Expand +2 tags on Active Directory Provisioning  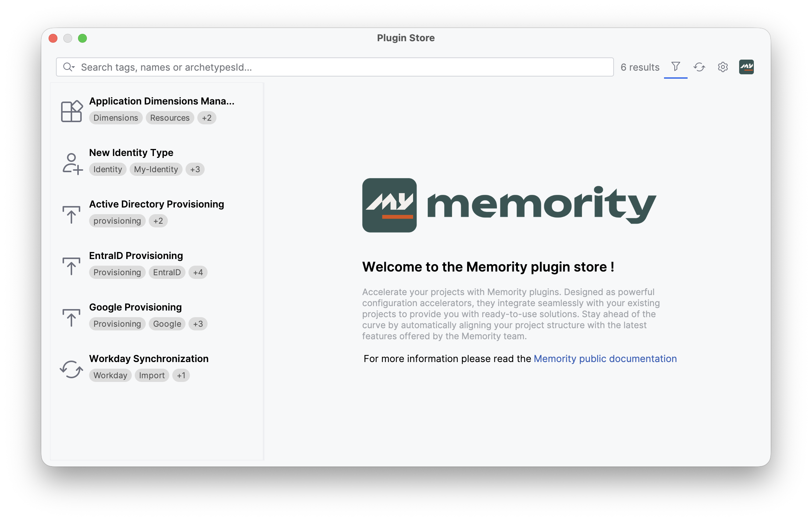158,221
